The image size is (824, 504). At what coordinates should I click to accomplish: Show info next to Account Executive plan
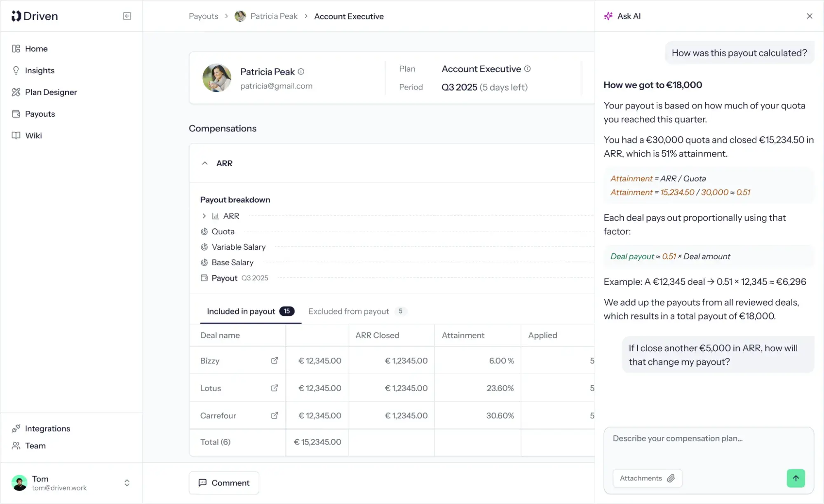[527, 69]
